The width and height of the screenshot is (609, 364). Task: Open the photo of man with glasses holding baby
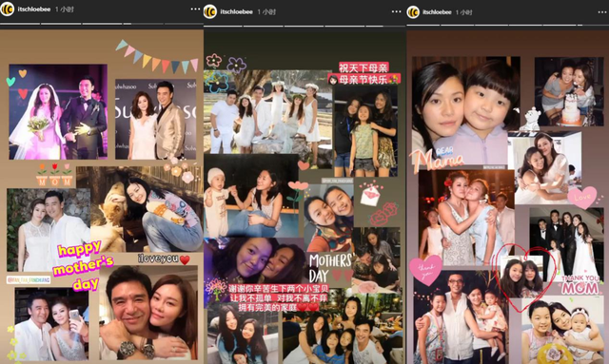pos(461,317)
